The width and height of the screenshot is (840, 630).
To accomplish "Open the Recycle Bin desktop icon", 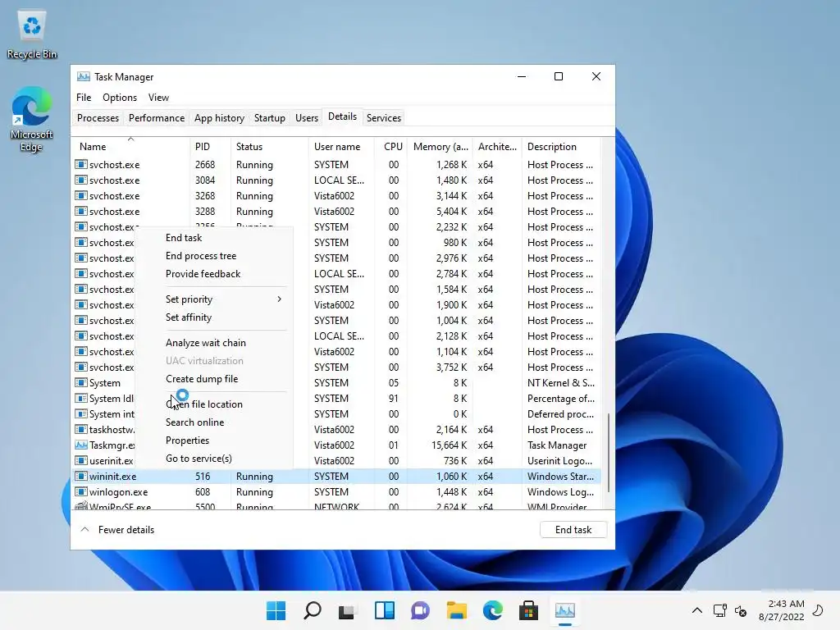I will tap(32, 34).
